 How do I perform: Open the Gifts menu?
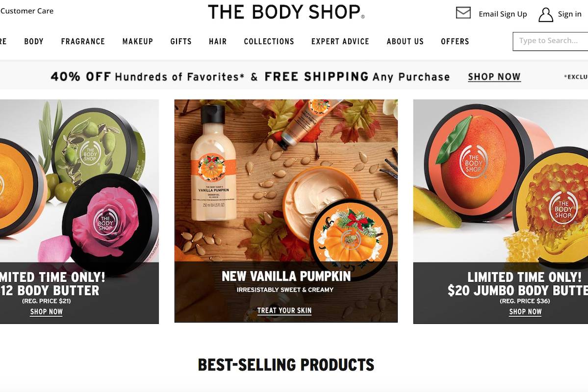(181, 41)
